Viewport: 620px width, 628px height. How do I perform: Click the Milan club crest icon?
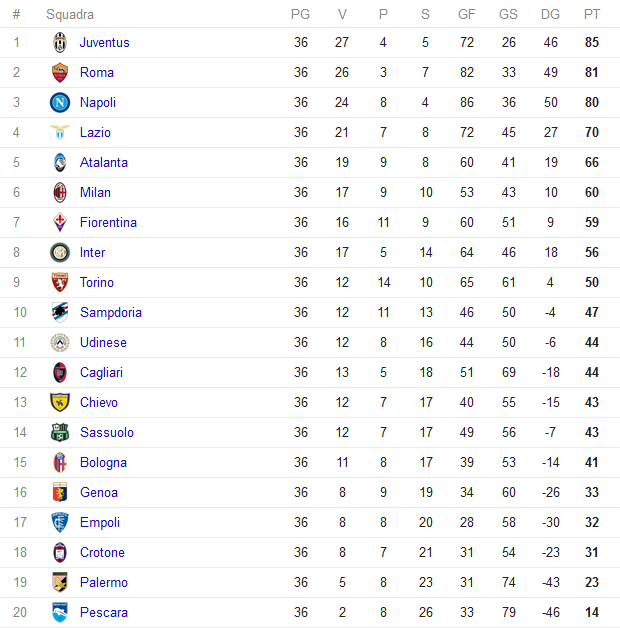[60, 193]
